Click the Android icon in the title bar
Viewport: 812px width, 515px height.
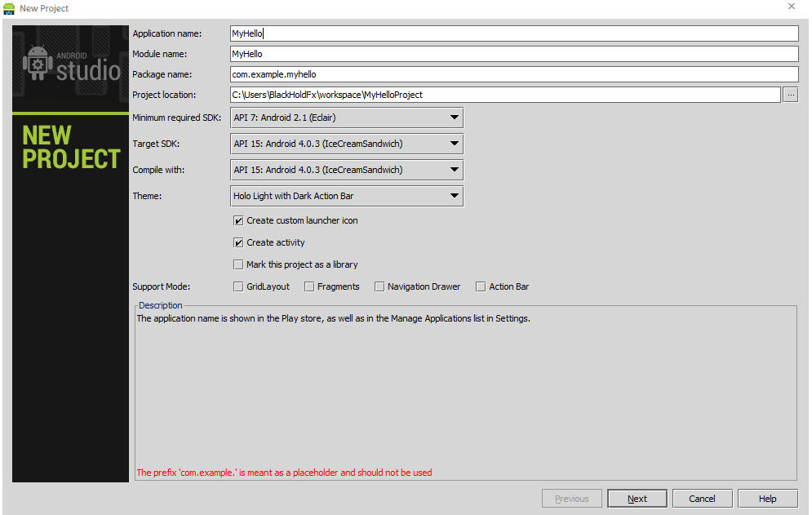(9, 8)
